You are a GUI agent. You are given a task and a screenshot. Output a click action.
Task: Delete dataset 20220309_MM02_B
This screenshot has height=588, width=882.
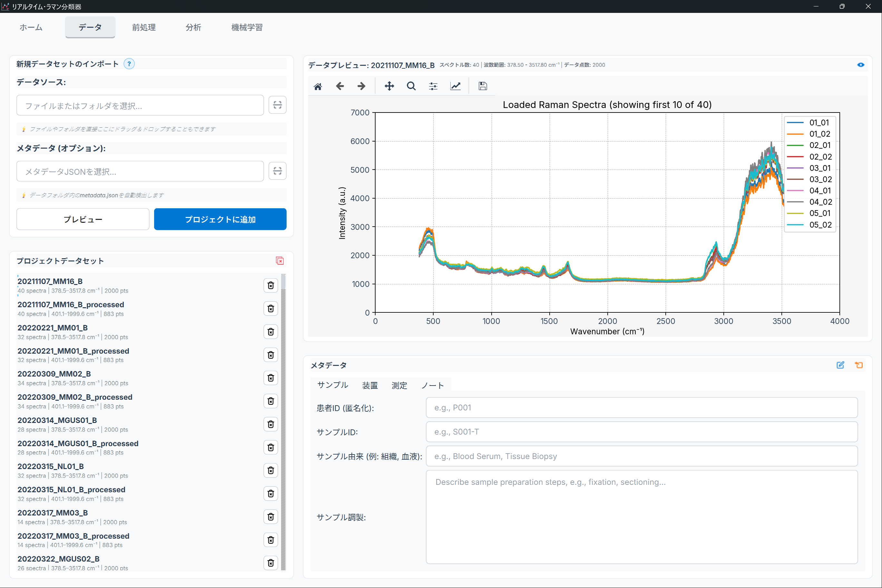point(271,378)
